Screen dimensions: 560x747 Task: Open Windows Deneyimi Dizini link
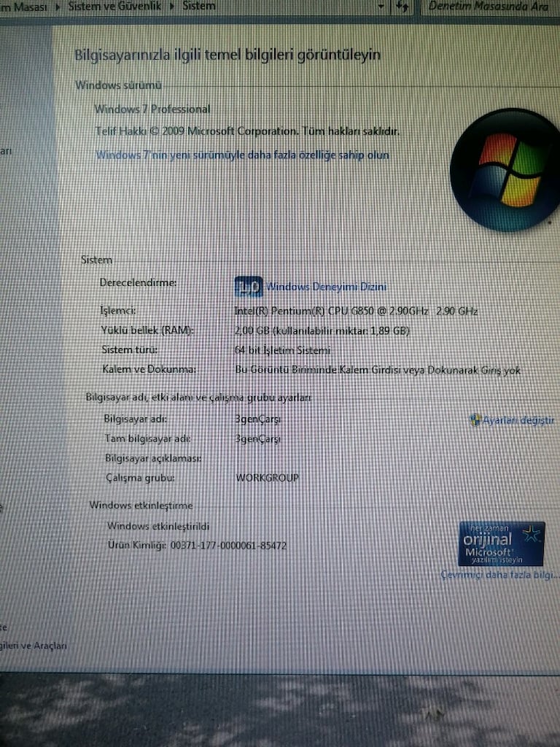(x=326, y=286)
